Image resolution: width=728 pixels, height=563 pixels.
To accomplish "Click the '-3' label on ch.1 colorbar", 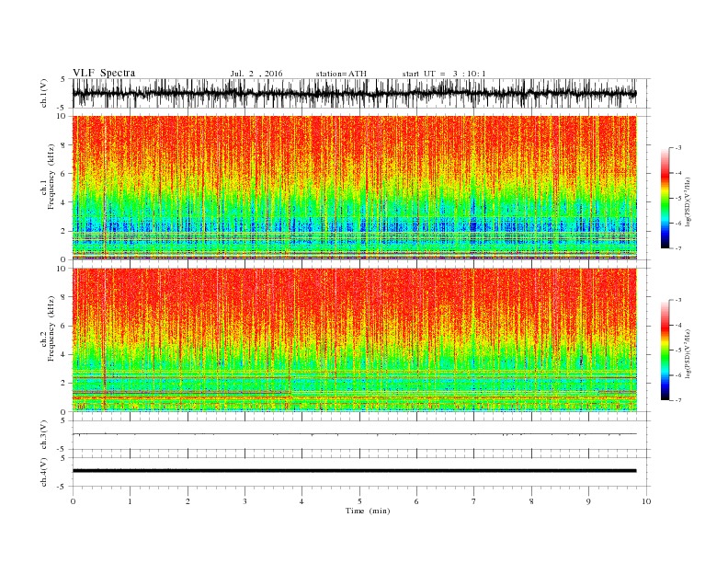I will pos(677,148).
